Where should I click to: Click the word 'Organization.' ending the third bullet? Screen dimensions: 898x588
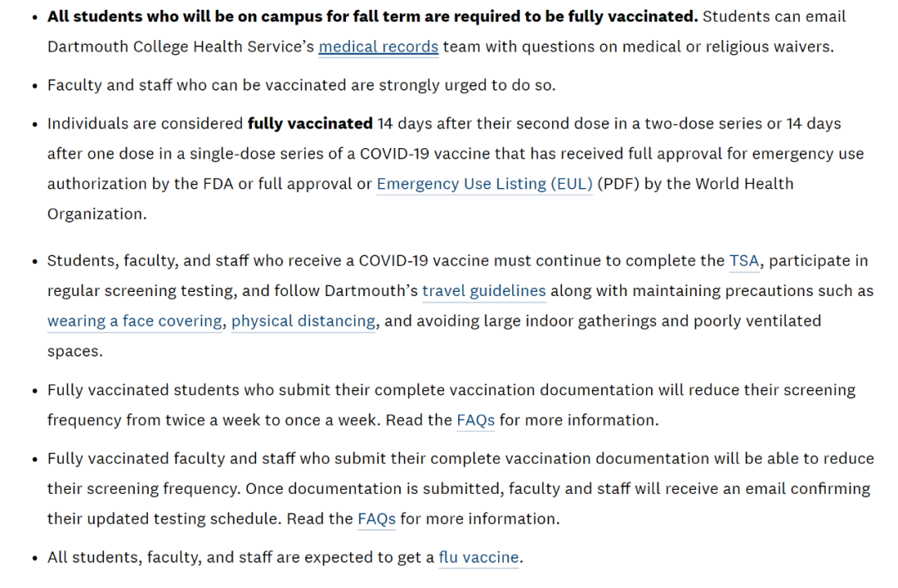pyautogui.click(x=96, y=214)
